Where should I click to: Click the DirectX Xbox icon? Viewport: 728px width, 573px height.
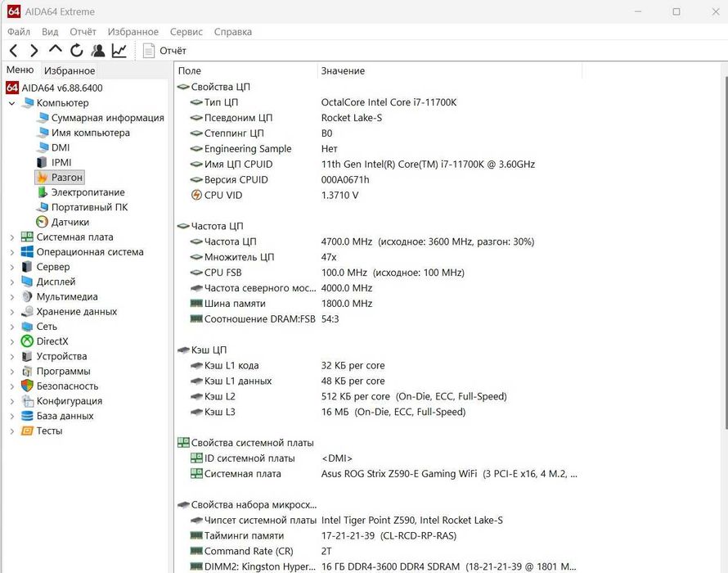point(27,341)
